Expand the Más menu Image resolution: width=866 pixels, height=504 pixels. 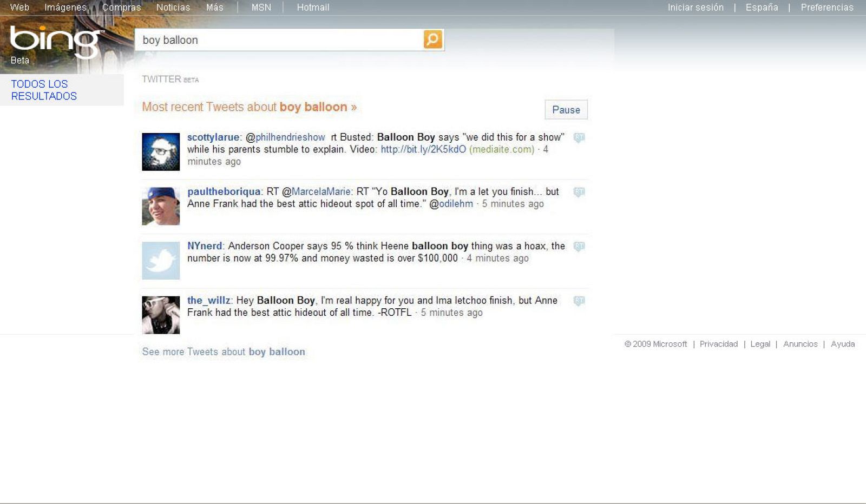click(x=214, y=8)
